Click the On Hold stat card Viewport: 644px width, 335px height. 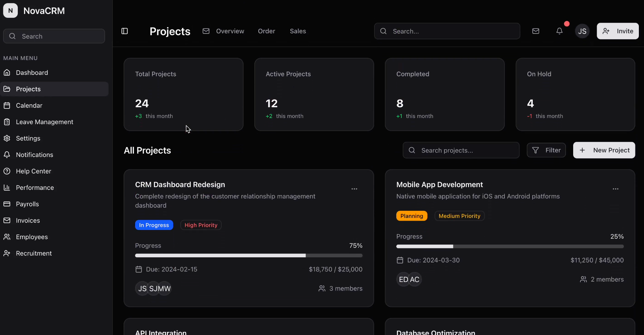click(576, 94)
